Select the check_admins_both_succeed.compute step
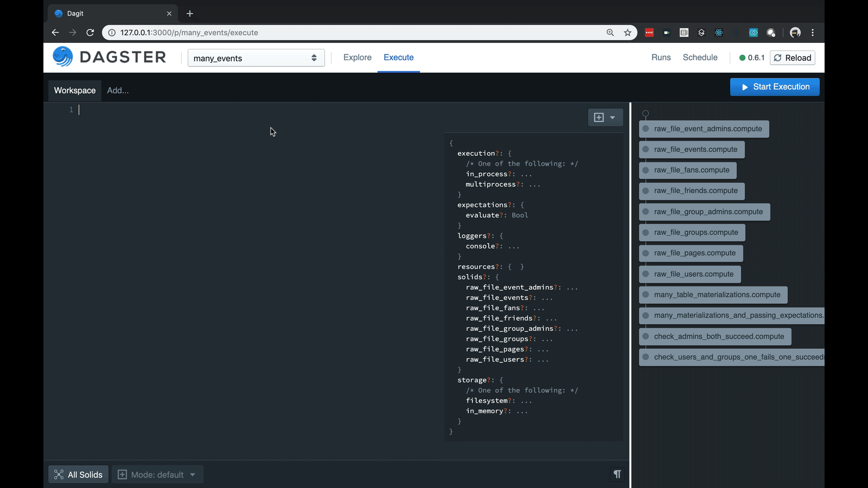 [x=715, y=337]
